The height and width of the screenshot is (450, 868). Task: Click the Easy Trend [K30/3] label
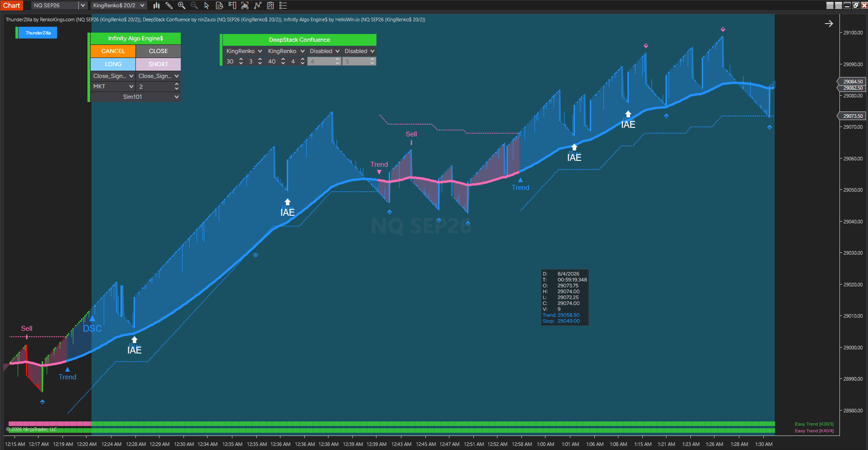click(x=814, y=424)
